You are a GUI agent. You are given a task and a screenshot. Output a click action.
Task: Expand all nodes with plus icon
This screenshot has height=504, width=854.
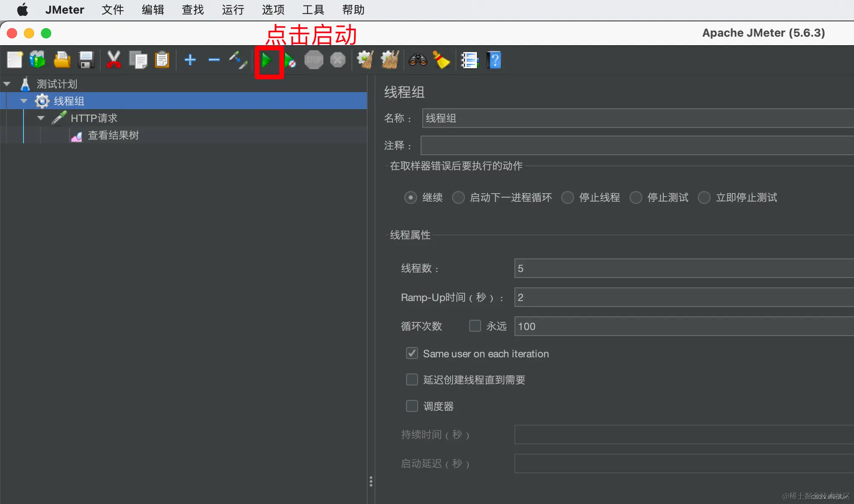(190, 60)
